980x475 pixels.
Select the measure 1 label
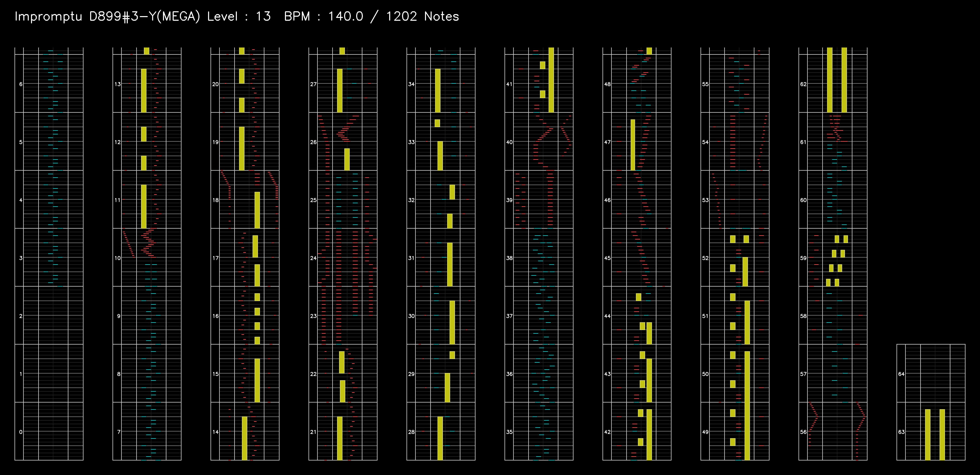pos(21,374)
